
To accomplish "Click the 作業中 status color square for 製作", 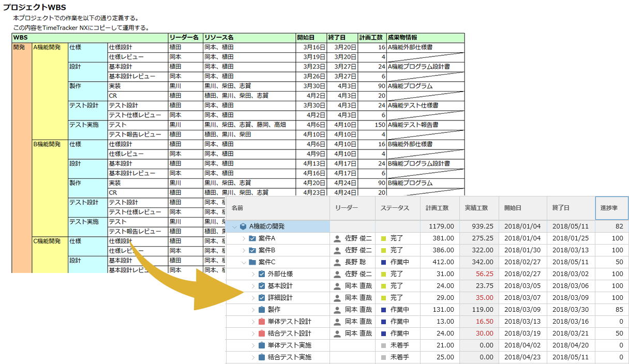I will pos(383,310).
